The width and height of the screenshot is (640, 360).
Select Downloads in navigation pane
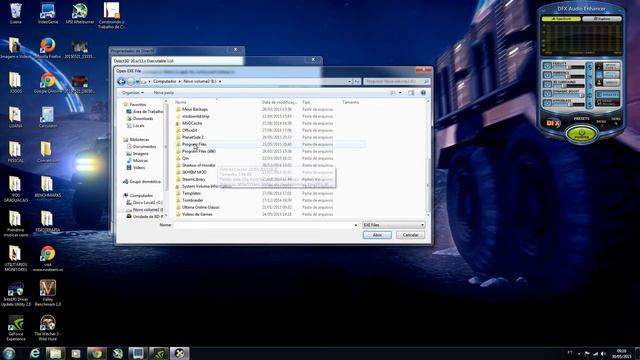point(140,118)
